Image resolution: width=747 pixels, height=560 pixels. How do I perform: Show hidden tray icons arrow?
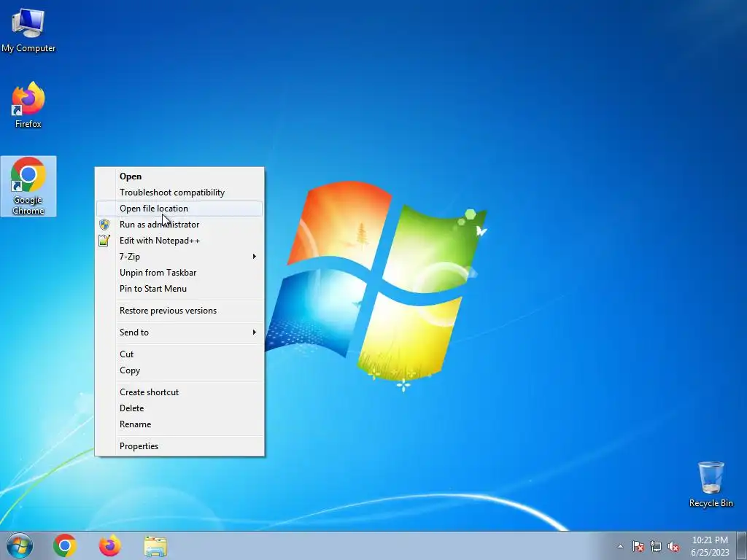pyautogui.click(x=620, y=546)
